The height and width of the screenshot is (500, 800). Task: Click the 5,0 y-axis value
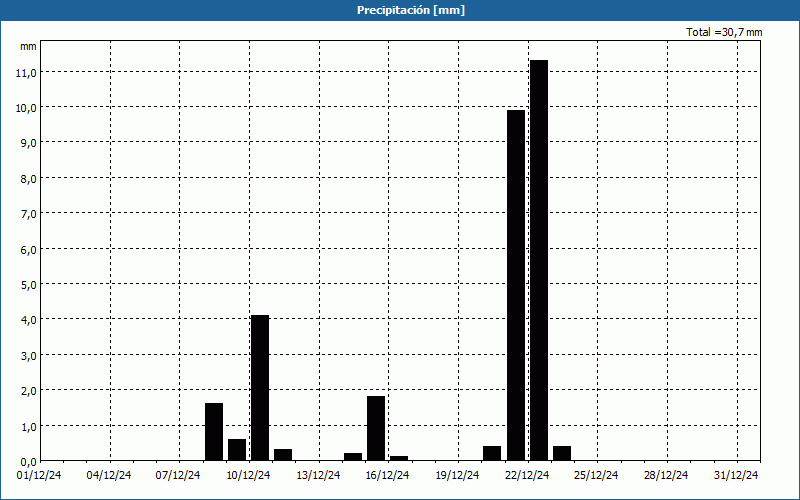[29, 285]
